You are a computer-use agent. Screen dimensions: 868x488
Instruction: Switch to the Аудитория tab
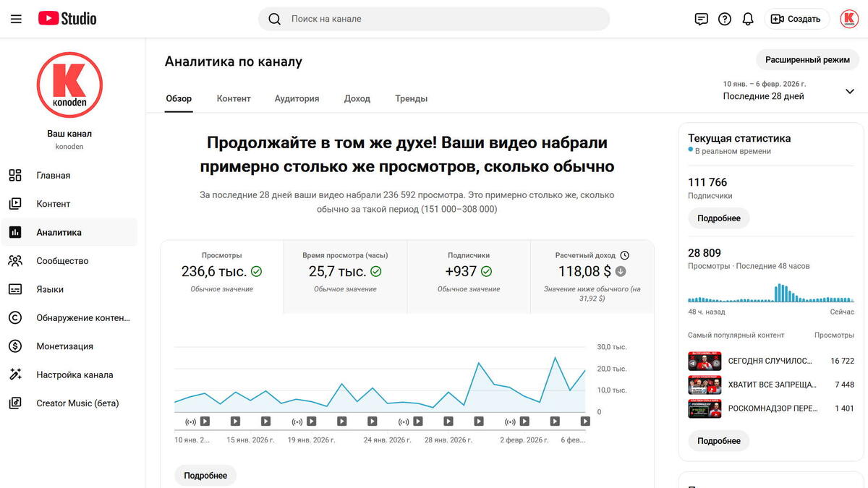pyautogui.click(x=296, y=98)
